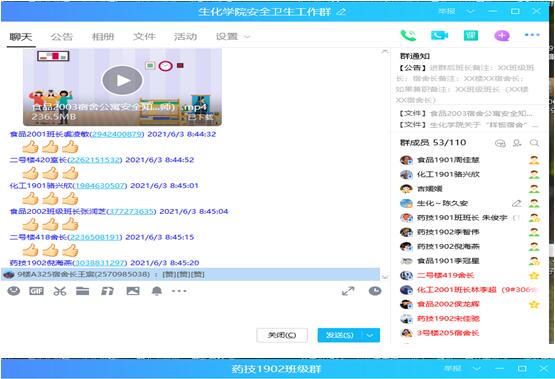
Task: Expand the input box with the diagonal arrows
Action: point(348,291)
